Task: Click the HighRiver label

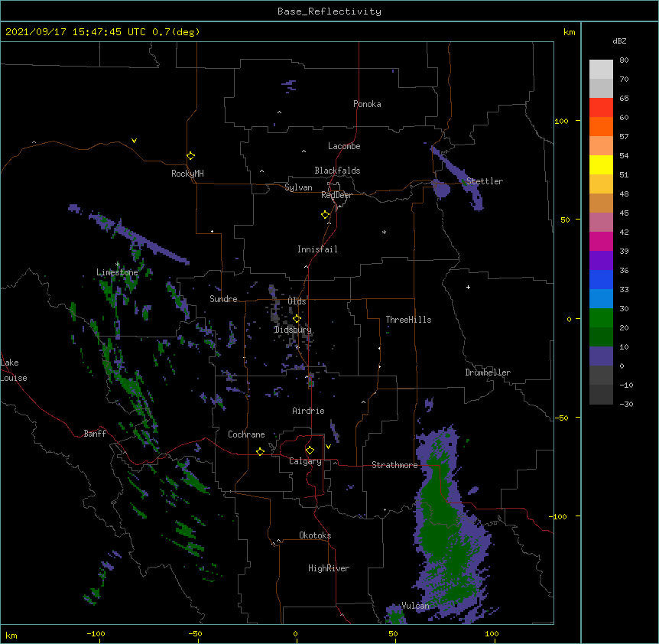Action: coord(328,568)
